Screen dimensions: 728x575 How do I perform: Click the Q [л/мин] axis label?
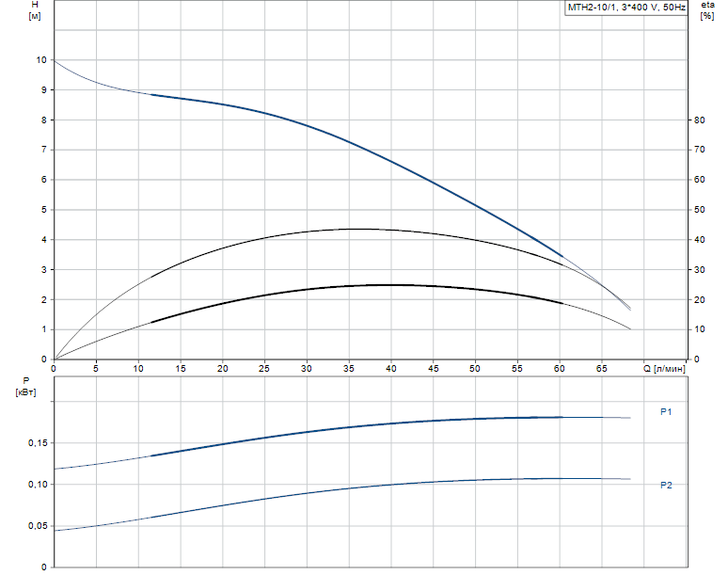(x=664, y=368)
